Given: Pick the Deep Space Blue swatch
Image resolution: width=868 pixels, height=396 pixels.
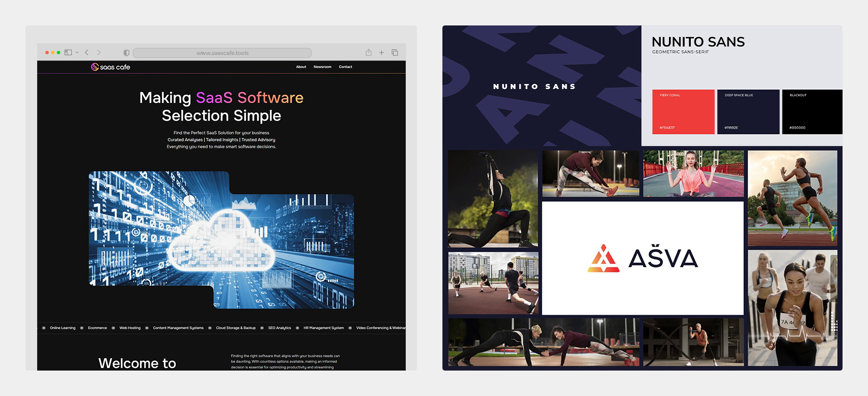Looking at the screenshot, I should coord(748,112).
